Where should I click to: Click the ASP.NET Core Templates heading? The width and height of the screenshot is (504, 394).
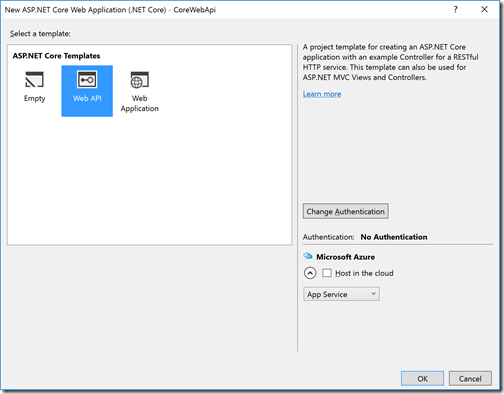point(56,56)
